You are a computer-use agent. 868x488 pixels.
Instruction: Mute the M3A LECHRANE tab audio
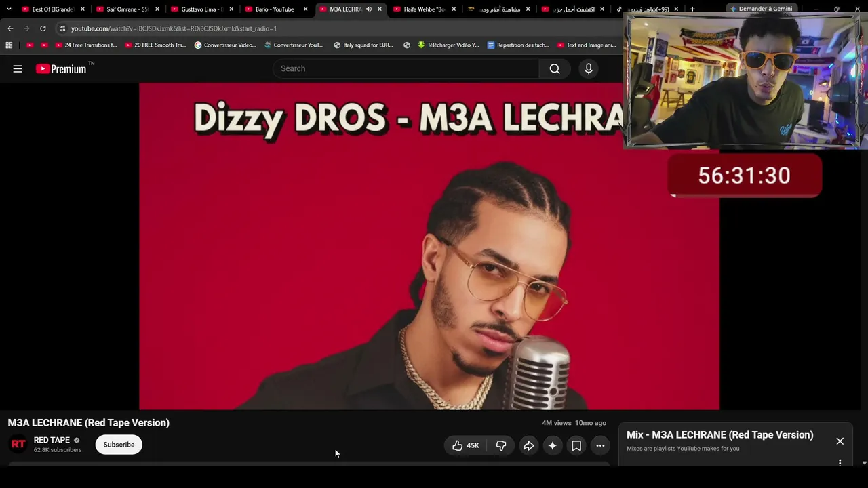pyautogui.click(x=369, y=9)
